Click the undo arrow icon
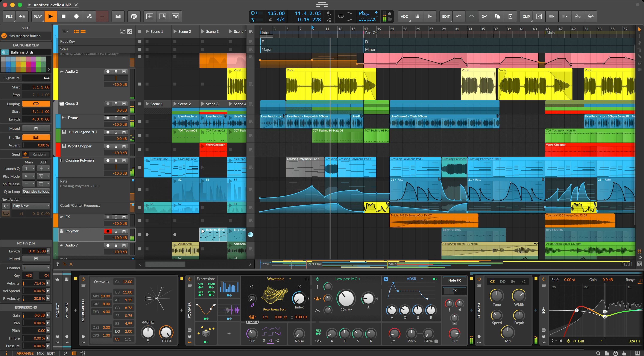 (x=459, y=16)
